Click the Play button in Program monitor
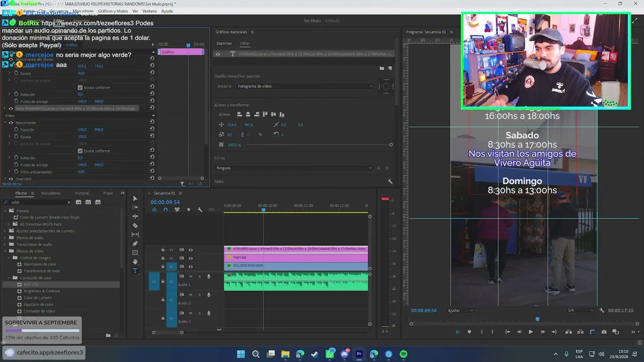 click(x=531, y=332)
